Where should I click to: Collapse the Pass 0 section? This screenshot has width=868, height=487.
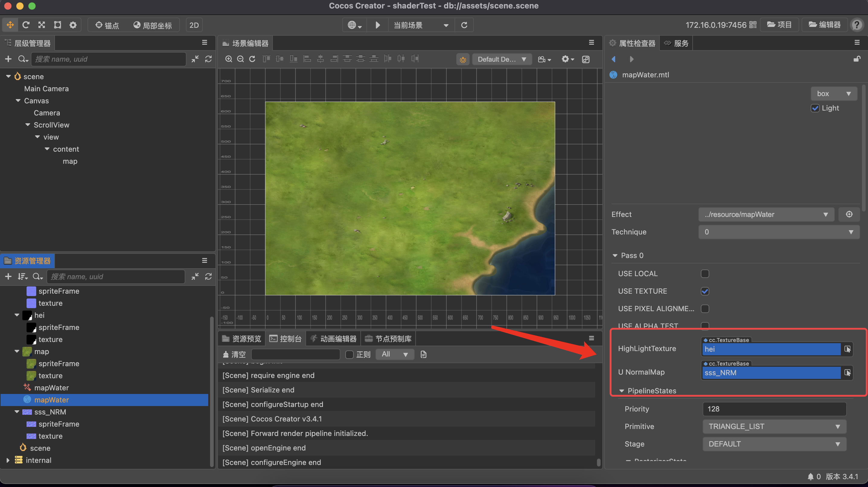[615, 255]
